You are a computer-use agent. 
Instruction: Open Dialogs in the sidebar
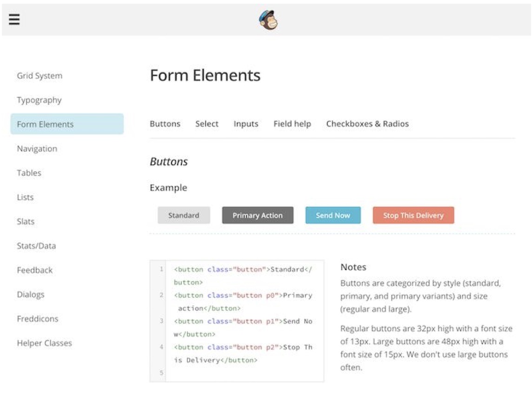pos(31,295)
